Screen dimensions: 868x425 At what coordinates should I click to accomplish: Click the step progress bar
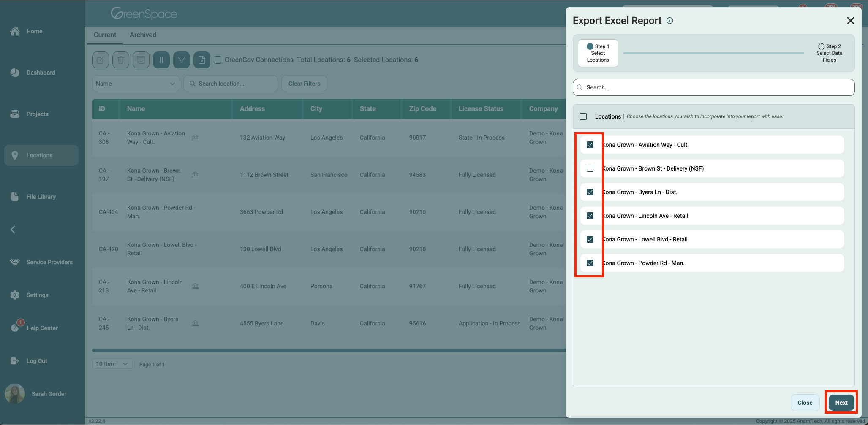click(x=714, y=53)
